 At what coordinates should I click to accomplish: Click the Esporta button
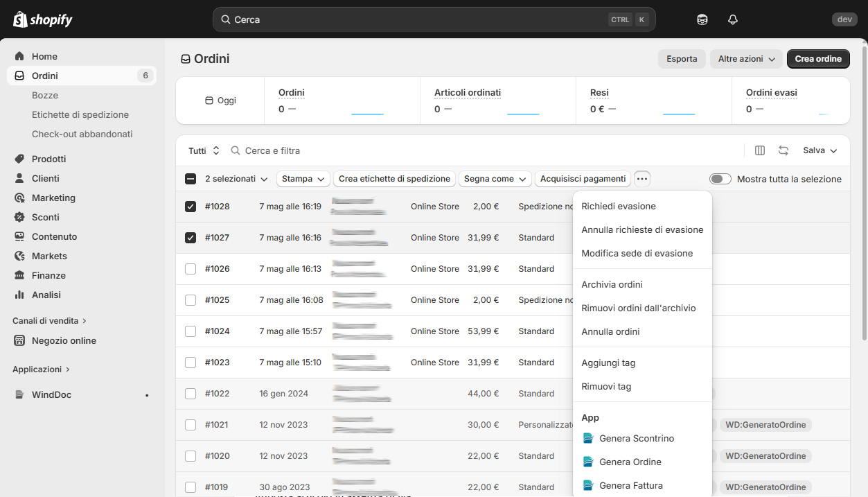tap(682, 59)
